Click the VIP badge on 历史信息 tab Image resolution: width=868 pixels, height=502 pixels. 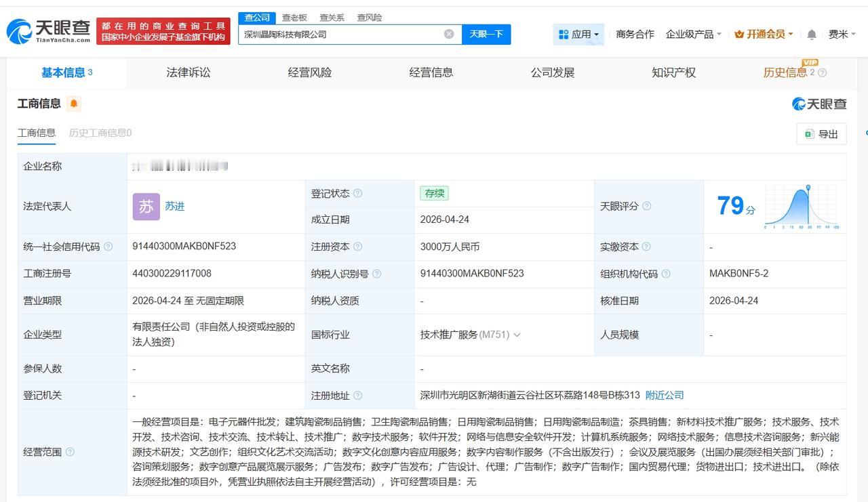tap(811, 62)
